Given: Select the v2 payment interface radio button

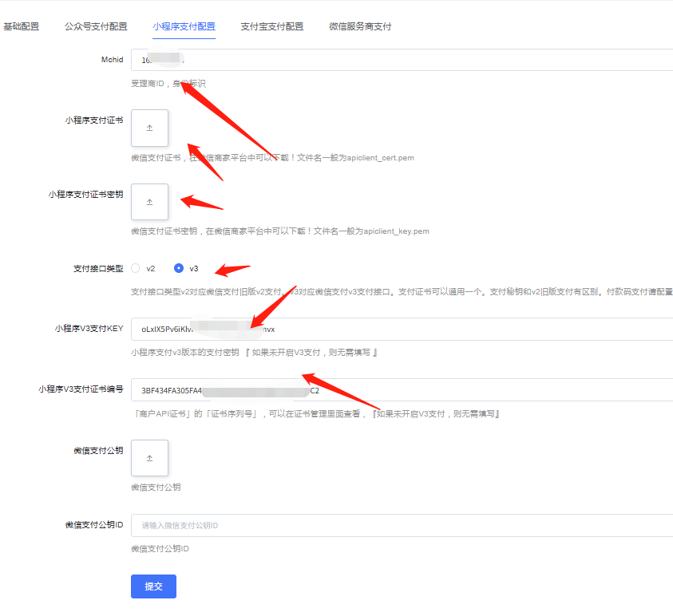Looking at the screenshot, I should click(135, 269).
